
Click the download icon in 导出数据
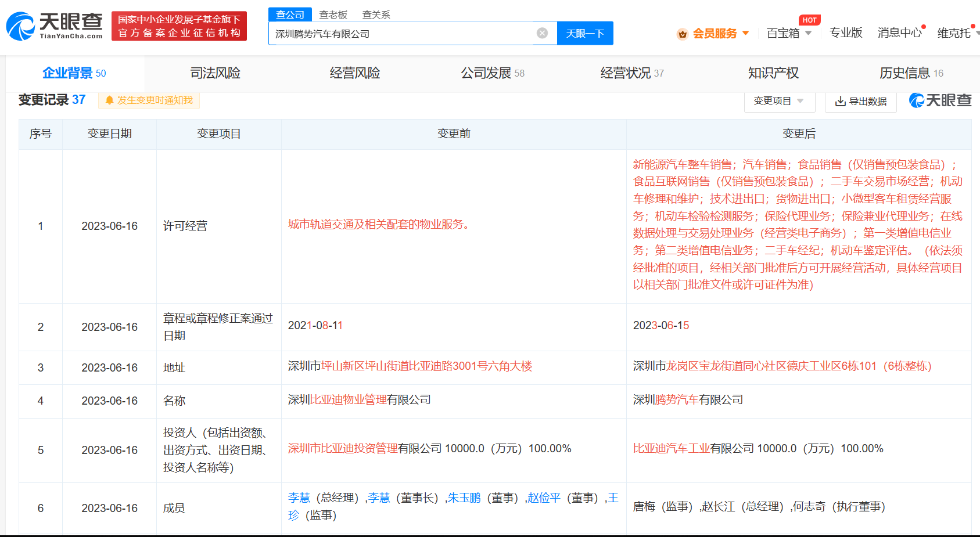[840, 101]
